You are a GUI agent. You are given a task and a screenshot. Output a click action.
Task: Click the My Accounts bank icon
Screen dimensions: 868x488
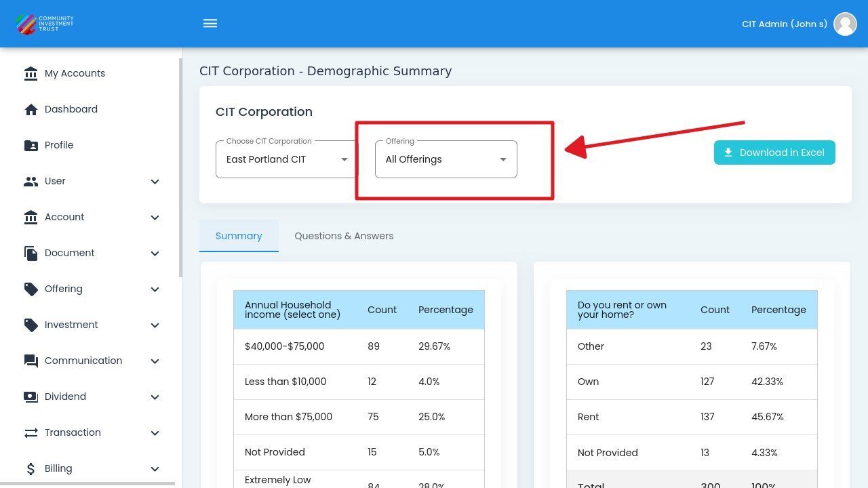[31, 73]
